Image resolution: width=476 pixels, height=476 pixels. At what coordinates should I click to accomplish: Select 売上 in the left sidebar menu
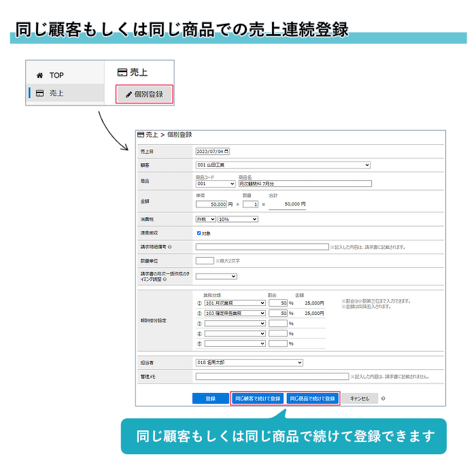[56, 93]
